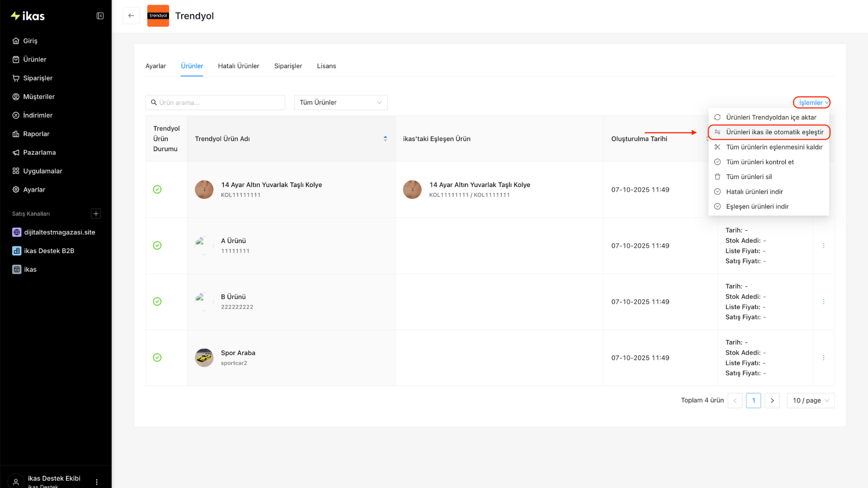Choose Tüm ürünleri sil

769,177
